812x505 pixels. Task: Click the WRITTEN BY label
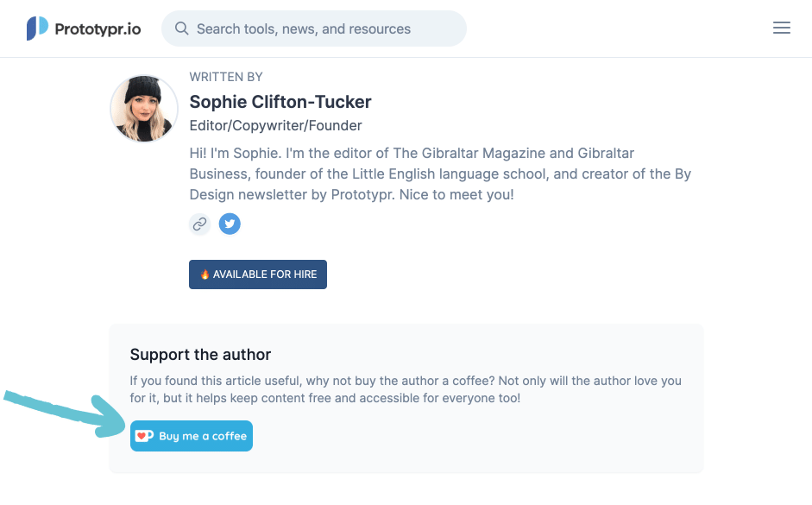point(226,77)
